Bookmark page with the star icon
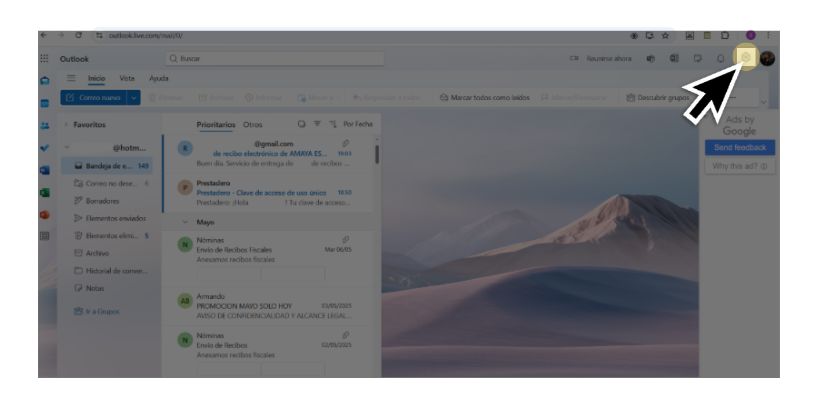Screen dimensions: 818x396 point(665,35)
